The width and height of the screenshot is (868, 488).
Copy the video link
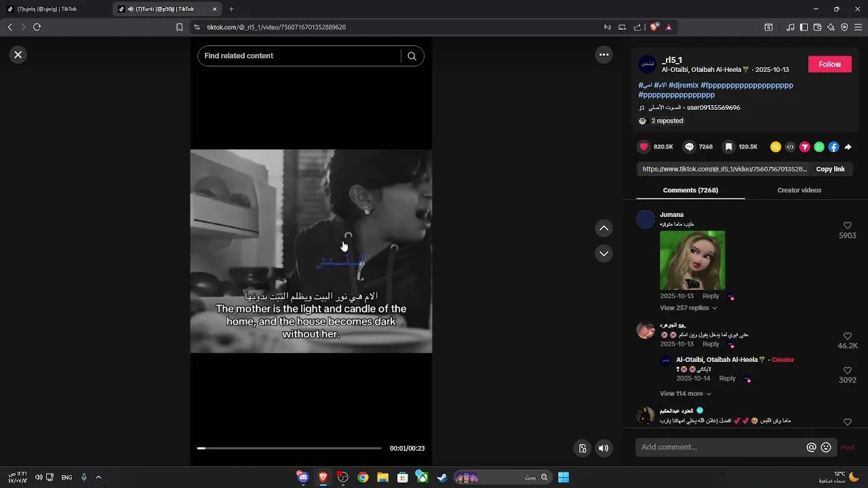(x=830, y=169)
